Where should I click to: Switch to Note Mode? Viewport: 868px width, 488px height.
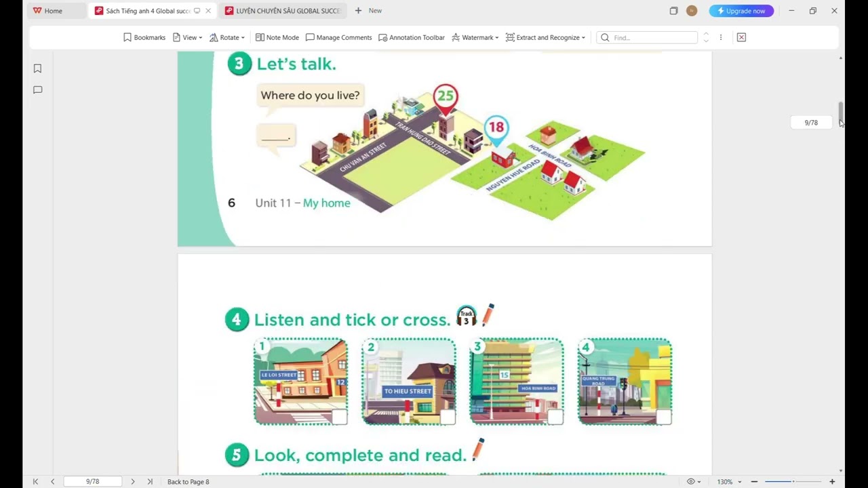(x=277, y=38)
